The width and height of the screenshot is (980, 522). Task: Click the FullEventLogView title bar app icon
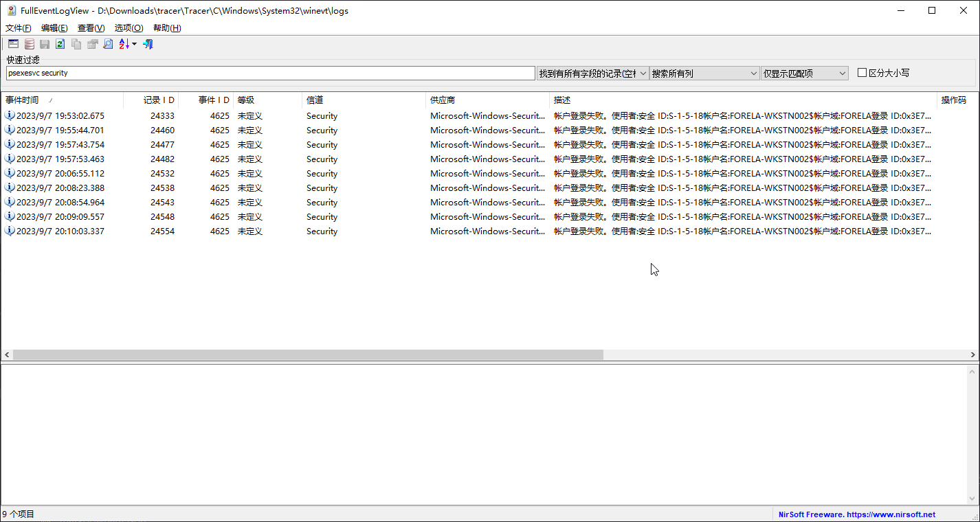[12, 10]
